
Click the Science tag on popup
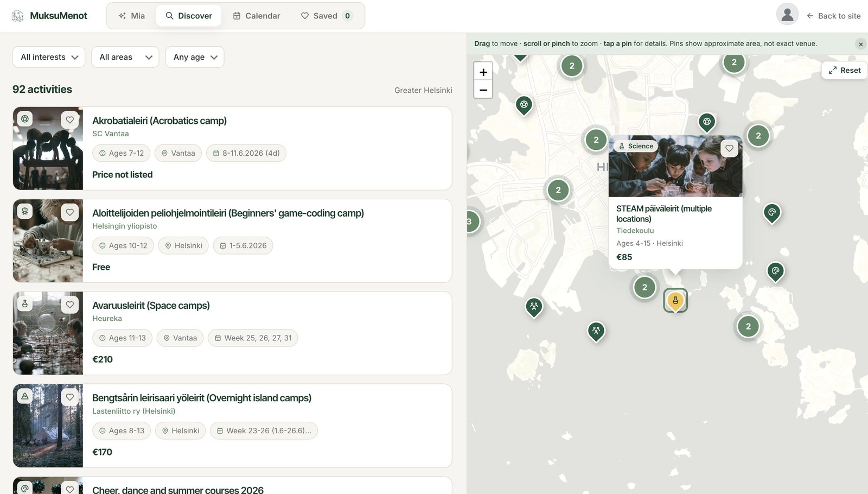click(x=636, y=146)
